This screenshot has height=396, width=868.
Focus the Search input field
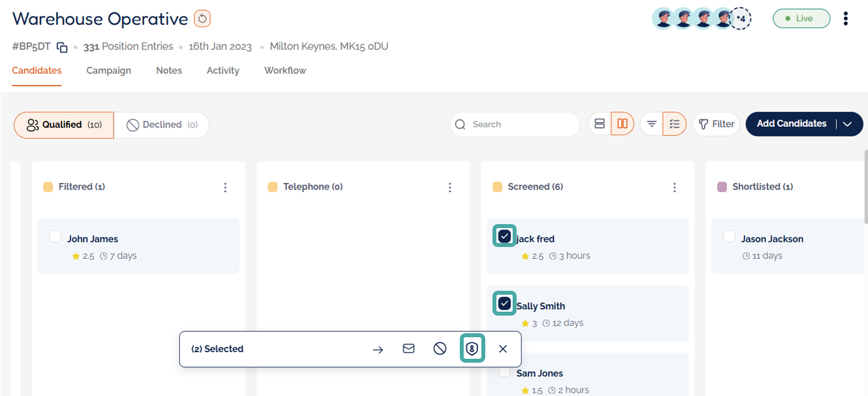515,124
